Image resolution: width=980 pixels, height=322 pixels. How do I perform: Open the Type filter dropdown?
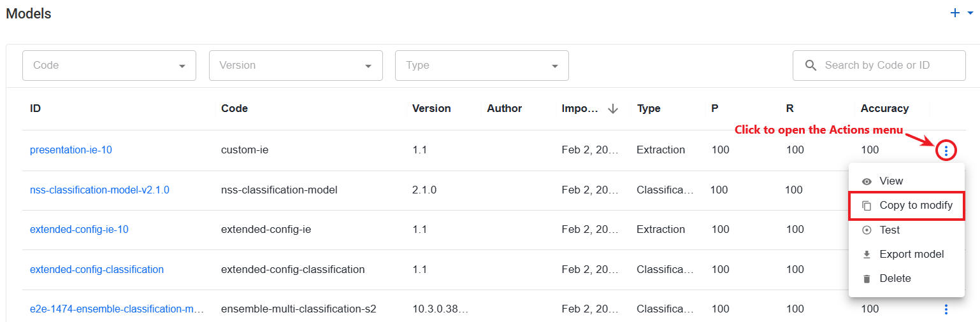[x=482, y=66]
